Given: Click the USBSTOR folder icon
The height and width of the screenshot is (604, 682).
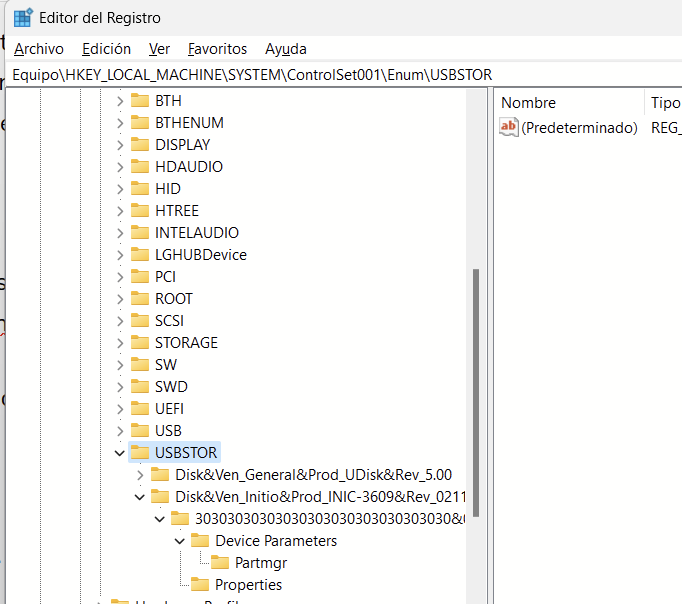Looking at the screenshot, I should pyautogui.click(x=140, y=453).
